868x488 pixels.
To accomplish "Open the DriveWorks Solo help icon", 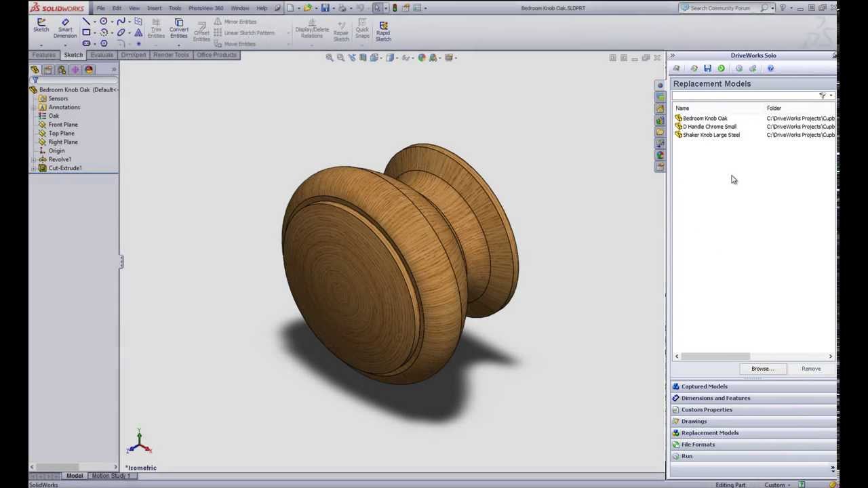I will pos(770,68).
